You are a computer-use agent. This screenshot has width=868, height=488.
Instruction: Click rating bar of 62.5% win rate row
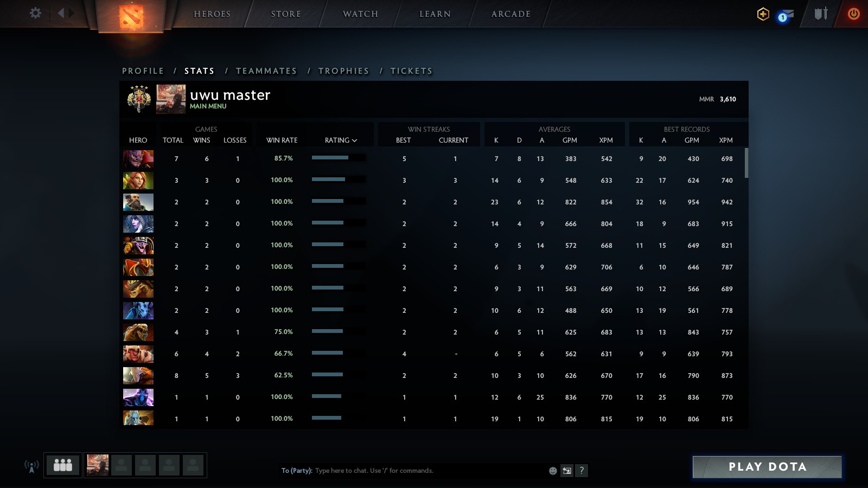click(339, 375)
